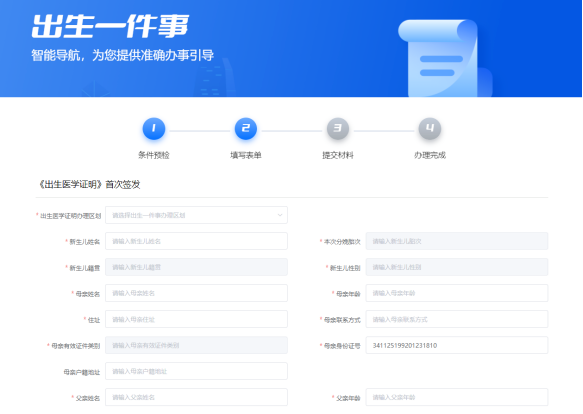
Task: Click the 母亲身份证号 field with ID number
Action: click(x=457, y=345)
